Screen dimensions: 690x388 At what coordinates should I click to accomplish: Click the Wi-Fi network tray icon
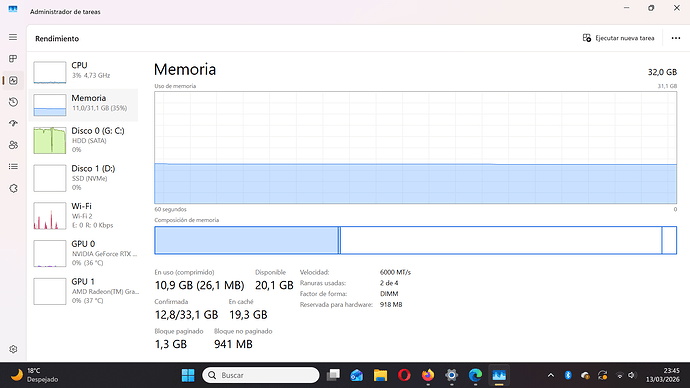coord(620,375)
